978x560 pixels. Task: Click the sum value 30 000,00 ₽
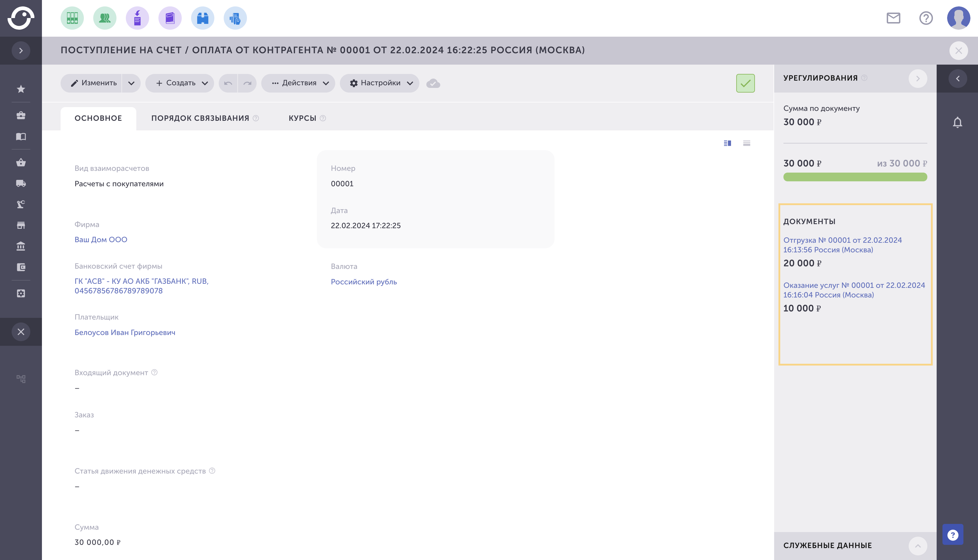point(97,542)
